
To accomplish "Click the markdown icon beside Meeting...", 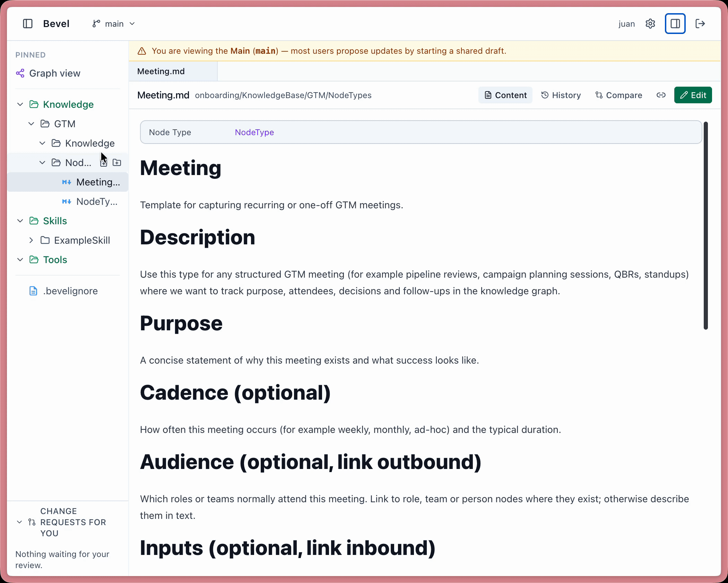I will [x=67, y=182].
